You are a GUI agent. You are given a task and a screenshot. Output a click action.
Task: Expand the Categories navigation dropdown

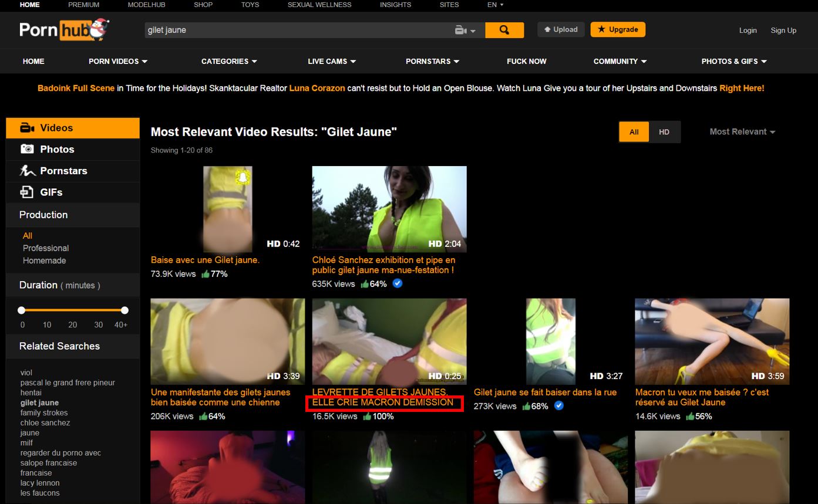(229, 62)
